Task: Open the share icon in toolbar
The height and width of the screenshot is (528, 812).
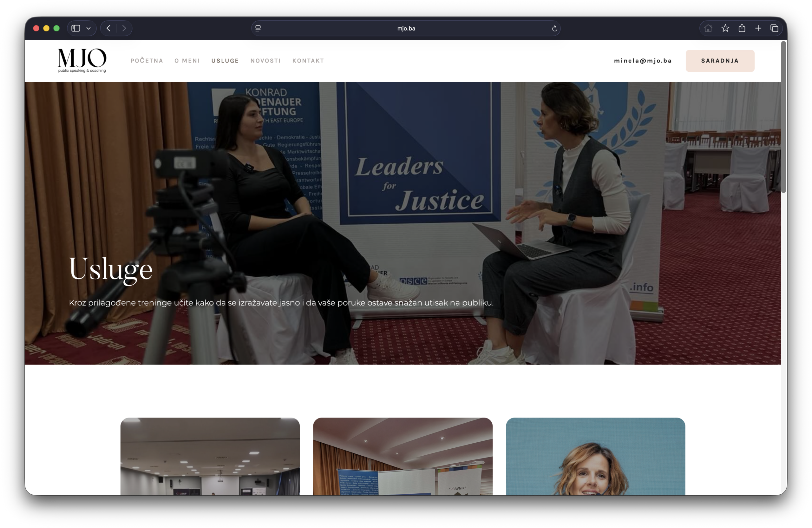Action: click(742, 28)
